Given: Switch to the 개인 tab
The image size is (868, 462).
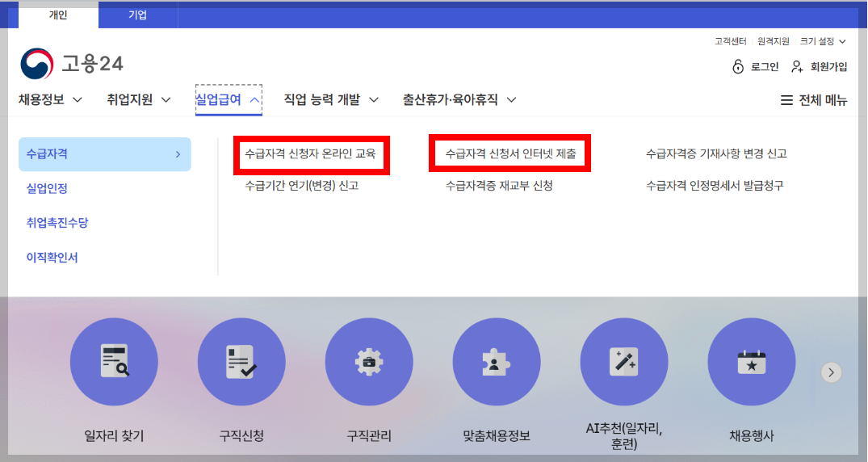Looking at the screenshot, I should [58, 15].
